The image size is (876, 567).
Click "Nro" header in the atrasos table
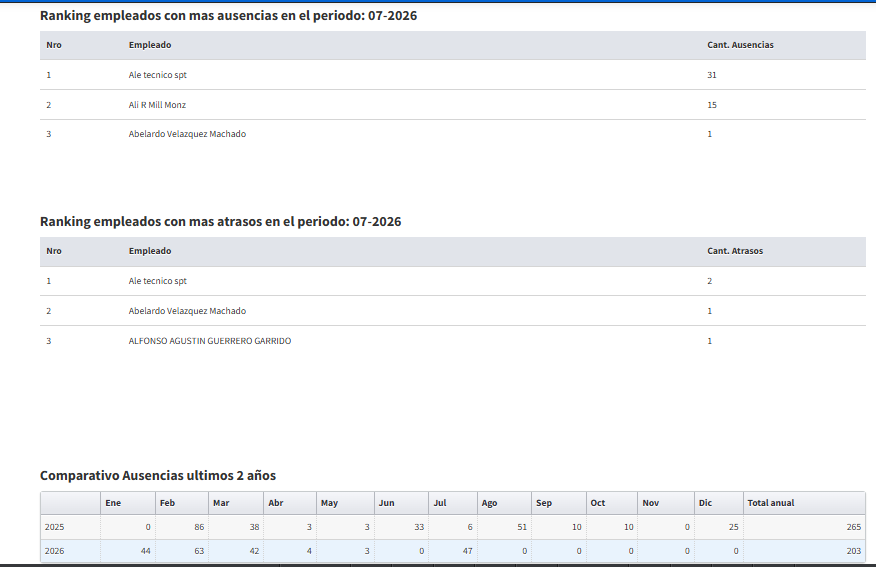coord(54,251)
